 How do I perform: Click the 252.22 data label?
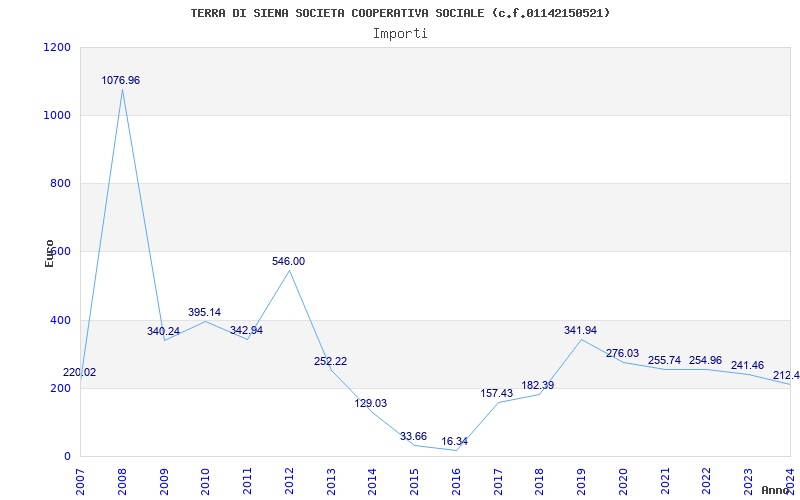point(330,361)
